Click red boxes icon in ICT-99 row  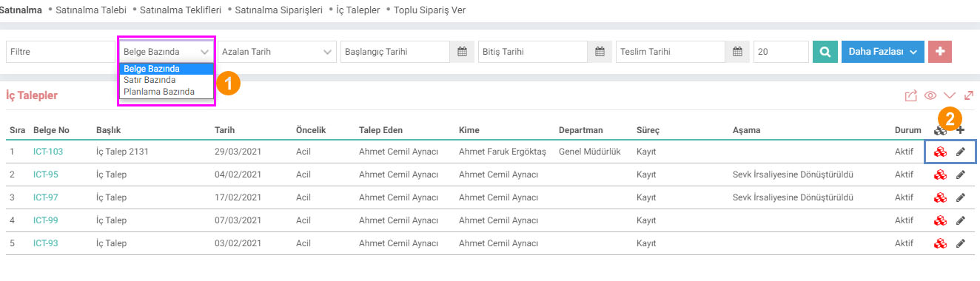[941, 220]
